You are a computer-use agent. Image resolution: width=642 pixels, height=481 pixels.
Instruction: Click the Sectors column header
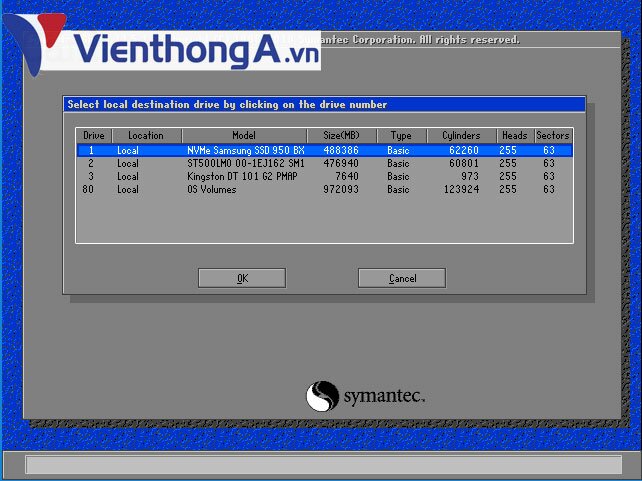pyautogui.click(x=553, y=135)
